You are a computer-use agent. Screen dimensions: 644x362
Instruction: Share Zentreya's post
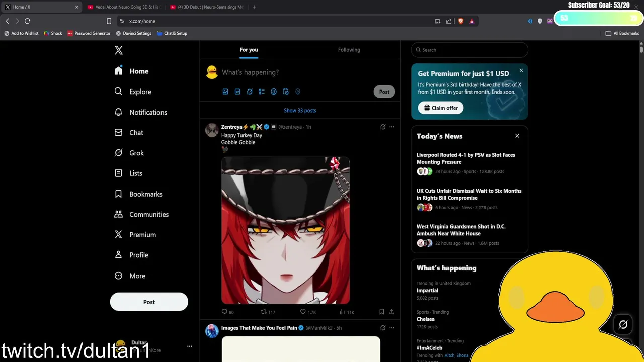[392, 312]
